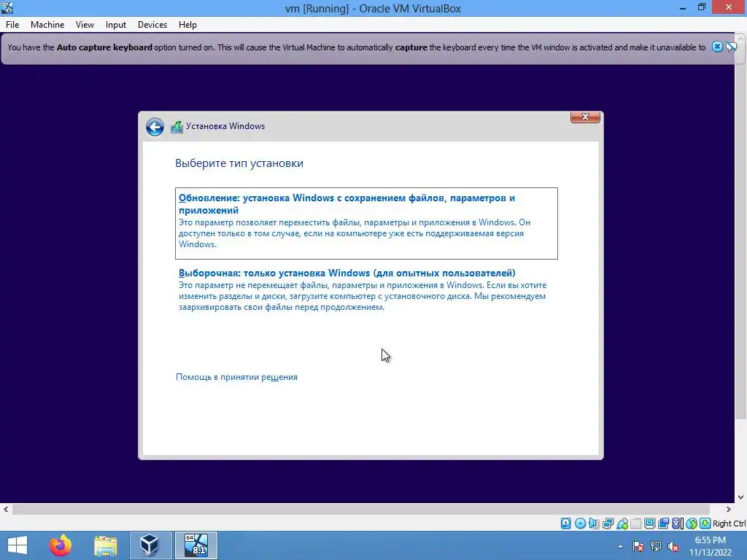Click the muted volume tray icon
Viewport: 747px width, 560px height.
[673, 546]
